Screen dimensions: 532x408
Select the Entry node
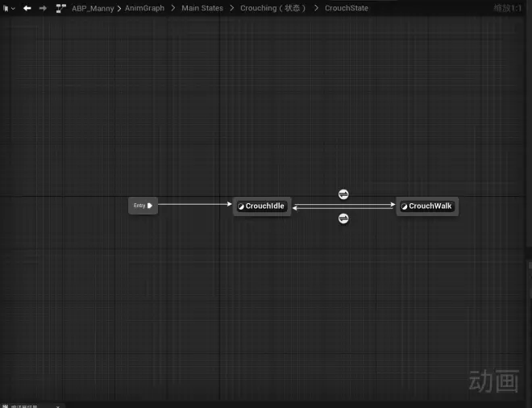(x=143, y=206)
